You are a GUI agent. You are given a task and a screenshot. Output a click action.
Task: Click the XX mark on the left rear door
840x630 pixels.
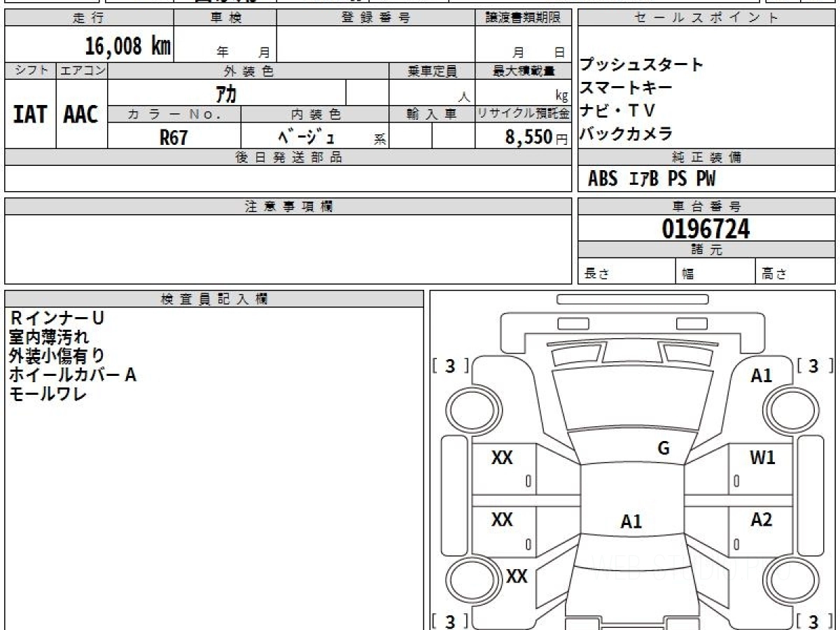[x=503, y=519]
